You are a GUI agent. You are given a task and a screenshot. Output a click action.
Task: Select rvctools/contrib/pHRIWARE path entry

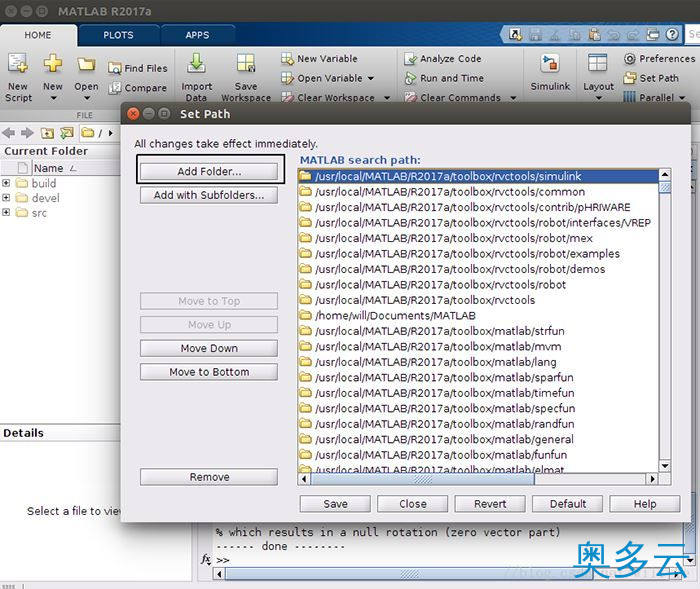click(x=478, y=207)
